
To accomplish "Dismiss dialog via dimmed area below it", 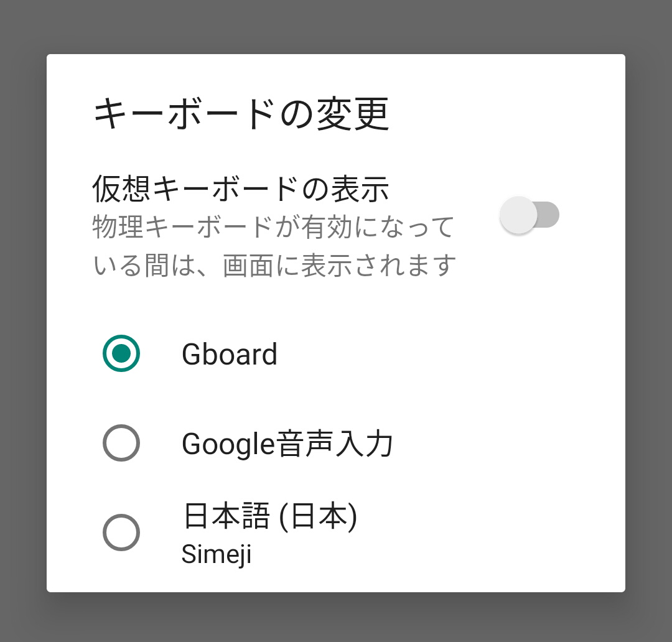I will point(336,617).
